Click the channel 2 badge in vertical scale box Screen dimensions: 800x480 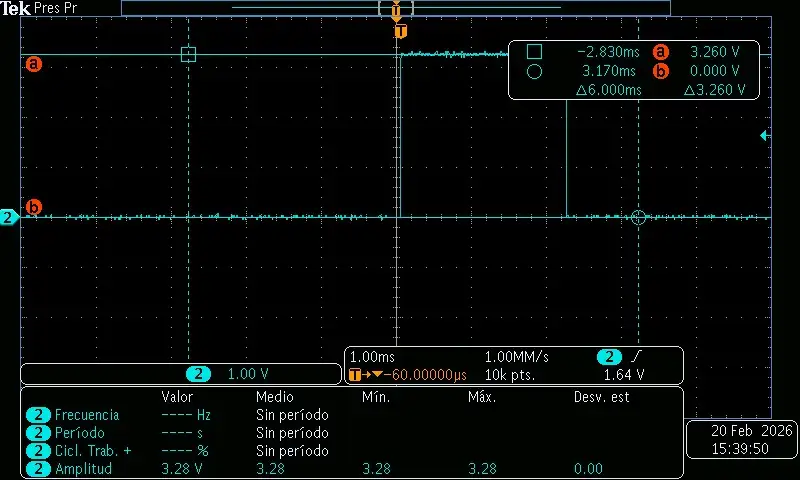pos(198,374)
